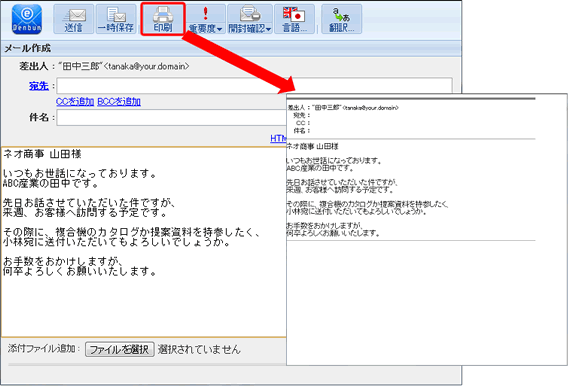Click the 言語 language flags button
The width and height of the screenshot is (570, 387).
click(x=294, y=19)
